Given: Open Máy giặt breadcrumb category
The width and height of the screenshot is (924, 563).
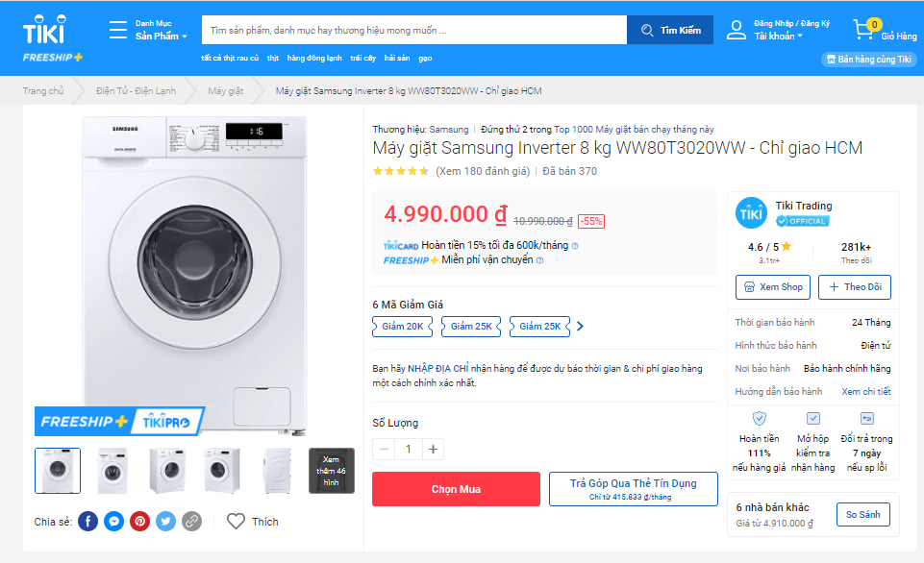Looking at the screenshot, I should 226,91.
